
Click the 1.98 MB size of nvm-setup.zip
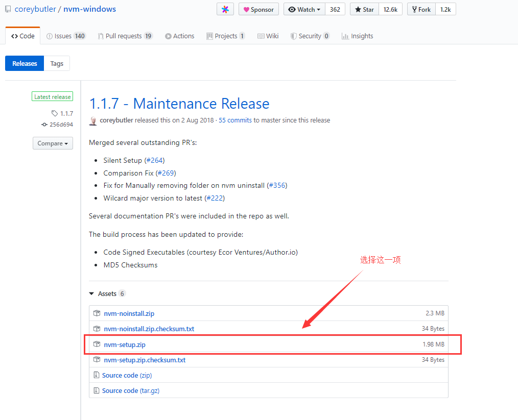[433, 344]
